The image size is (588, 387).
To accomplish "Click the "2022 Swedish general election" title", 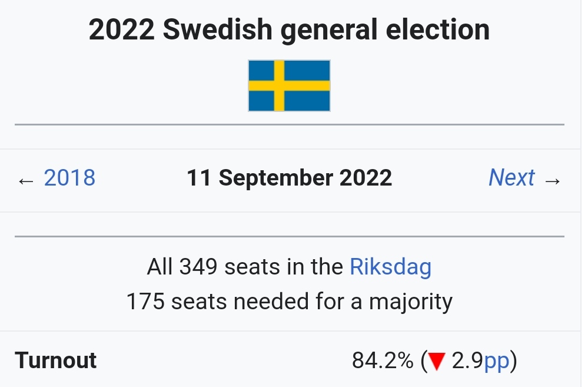I will (x=289, y=31).
